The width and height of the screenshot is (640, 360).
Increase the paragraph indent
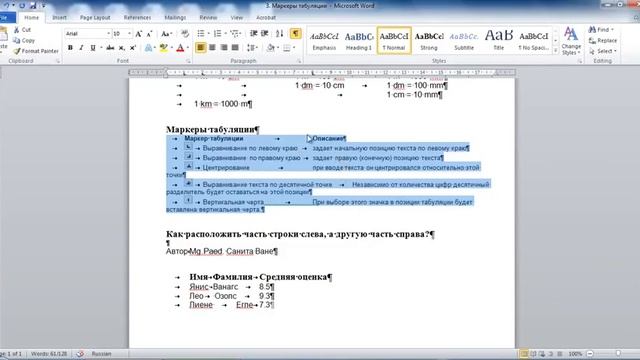(264, 33)
